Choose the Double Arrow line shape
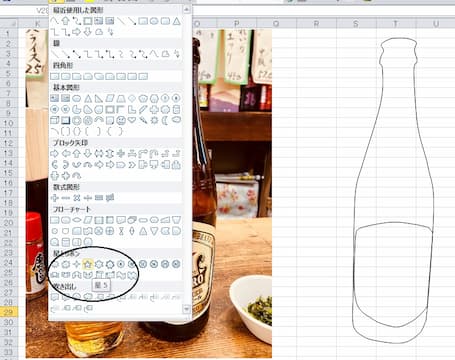The image size is (455, 360). (77, 54)
